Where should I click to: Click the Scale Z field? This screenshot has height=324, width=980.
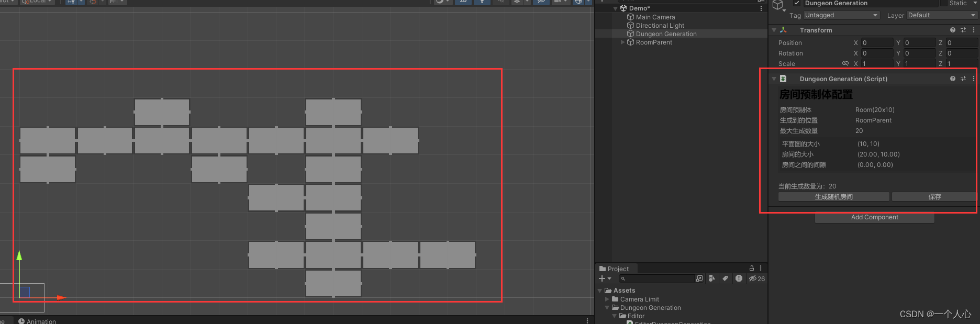pos(962,63)
